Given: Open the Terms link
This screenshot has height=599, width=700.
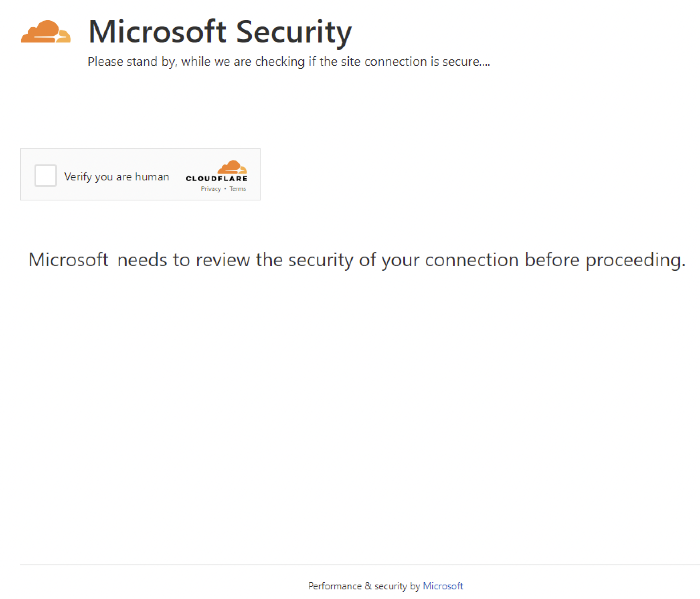Looking at the screenshot, I should [x=238, y=188].
